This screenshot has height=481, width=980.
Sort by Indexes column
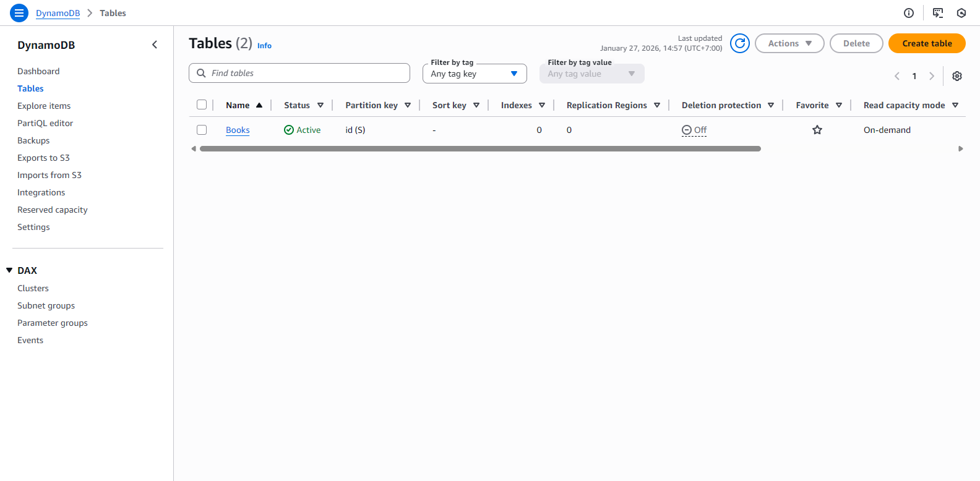point(542,105)
